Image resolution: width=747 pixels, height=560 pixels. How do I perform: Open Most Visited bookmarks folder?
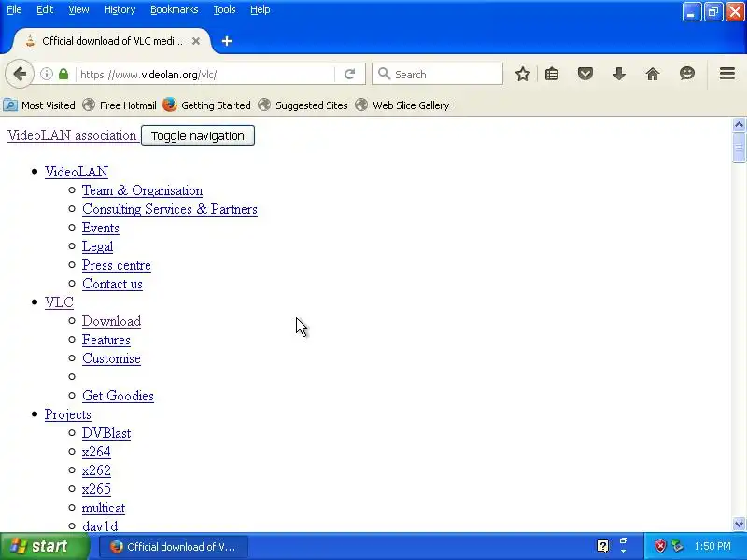39,105
